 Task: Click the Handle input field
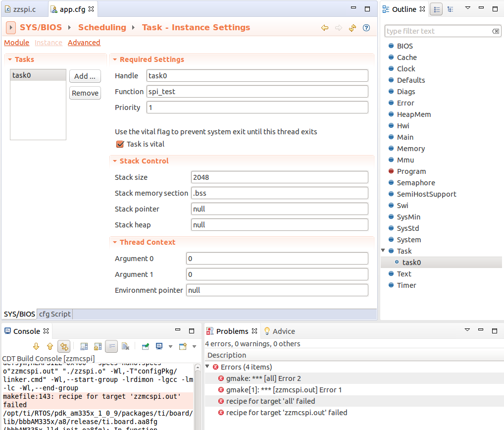pyautogui.click(x=257, y=76)
